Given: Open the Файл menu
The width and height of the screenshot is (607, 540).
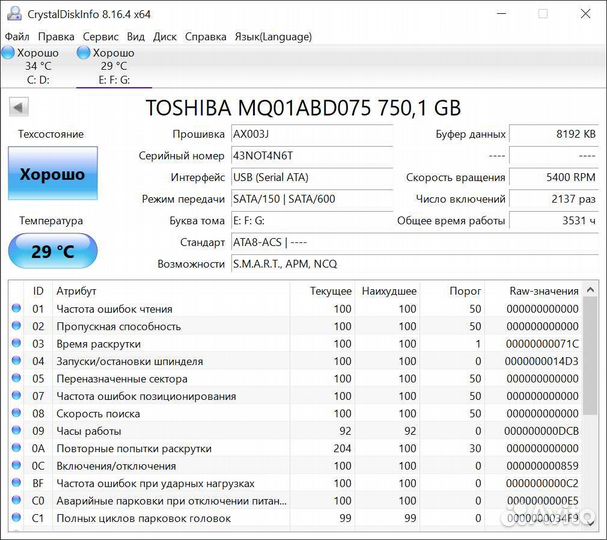Looking at the screenshot, I should pos(17,37).
